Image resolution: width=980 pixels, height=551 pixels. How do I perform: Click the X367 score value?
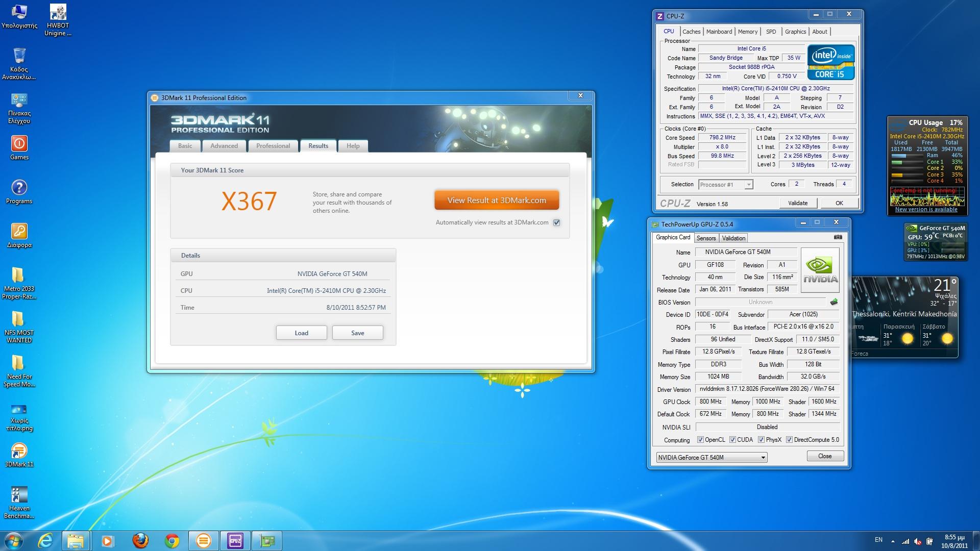[x=249, y=202]
